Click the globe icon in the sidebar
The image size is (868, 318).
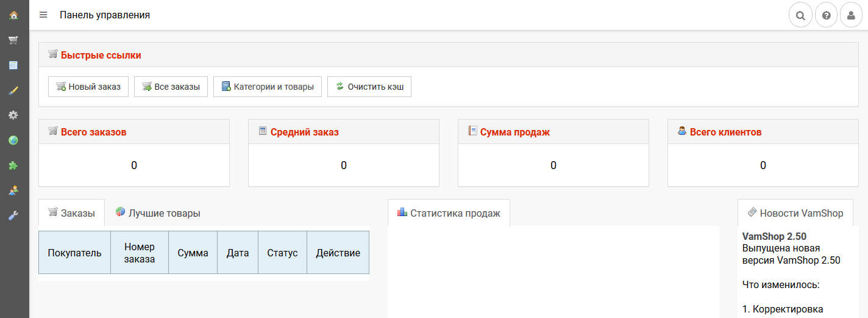(13, 140)
